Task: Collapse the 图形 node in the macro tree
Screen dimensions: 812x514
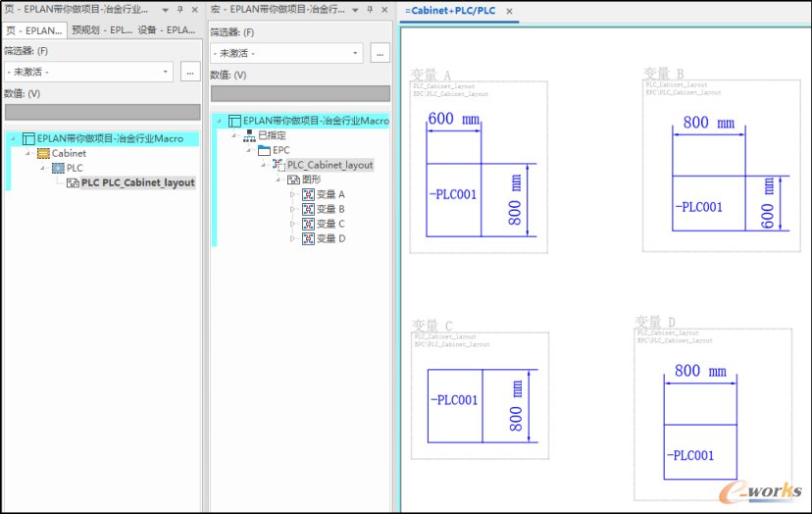Action: (x=279, y=180)
